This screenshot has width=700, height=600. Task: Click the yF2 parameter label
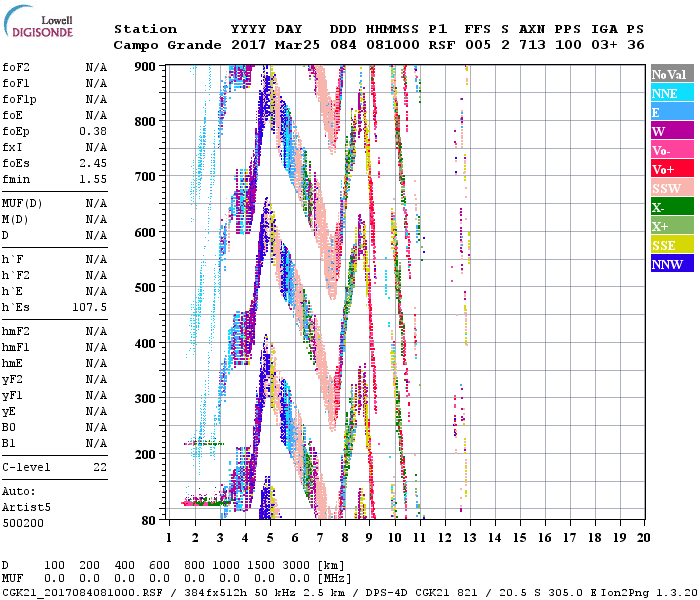[x=12, y=379]
